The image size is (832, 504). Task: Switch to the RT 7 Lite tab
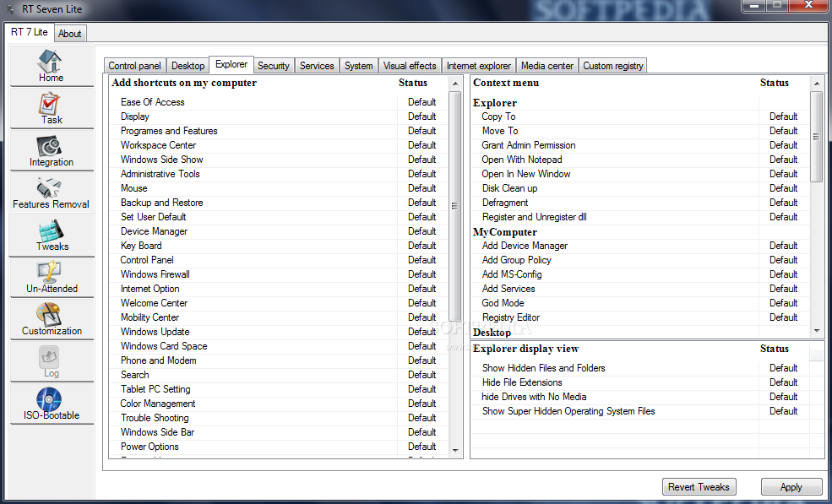point(30,32)
